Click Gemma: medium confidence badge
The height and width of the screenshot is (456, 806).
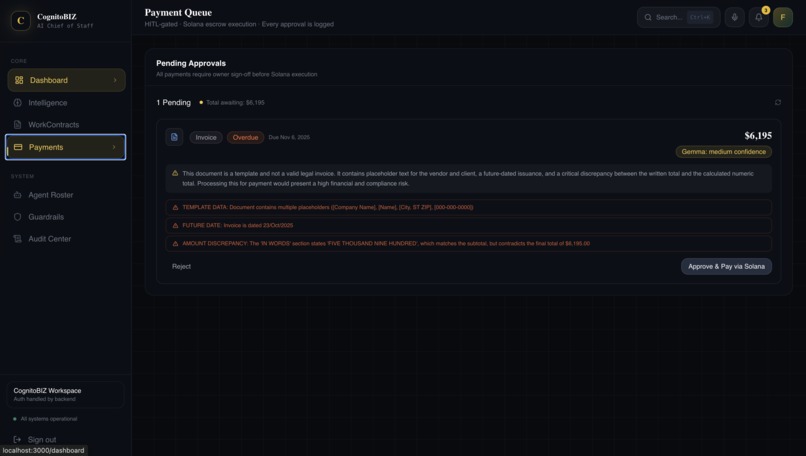[723, 152]
